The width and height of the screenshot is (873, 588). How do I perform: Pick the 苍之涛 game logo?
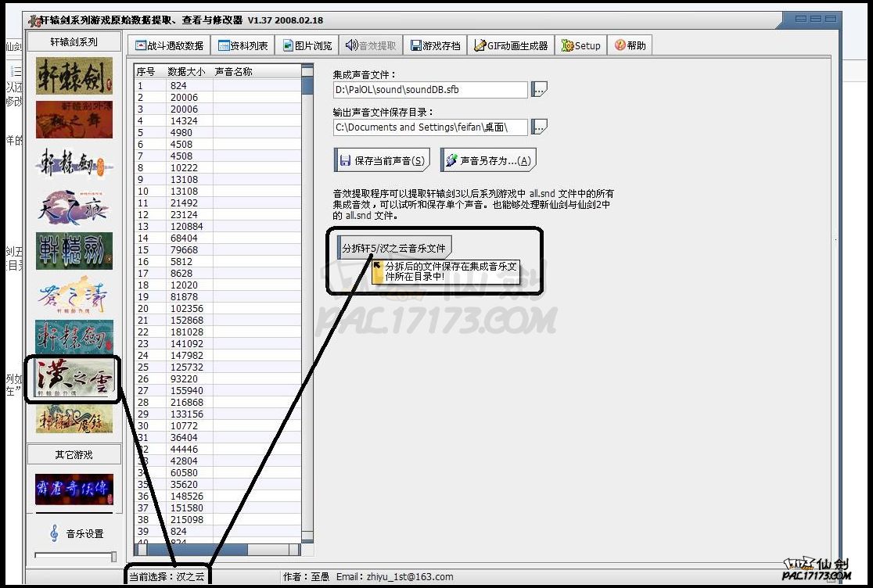pos(74,295)
